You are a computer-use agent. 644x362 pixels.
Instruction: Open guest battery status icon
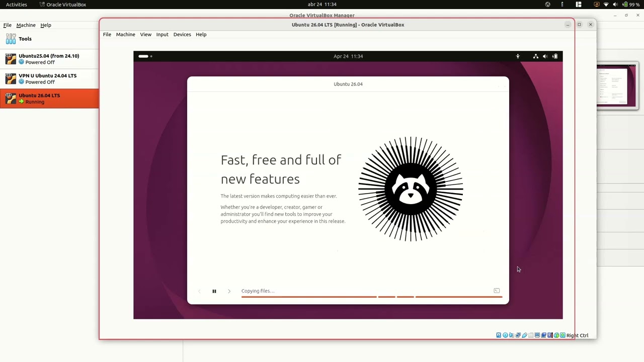tap(555, 56)
